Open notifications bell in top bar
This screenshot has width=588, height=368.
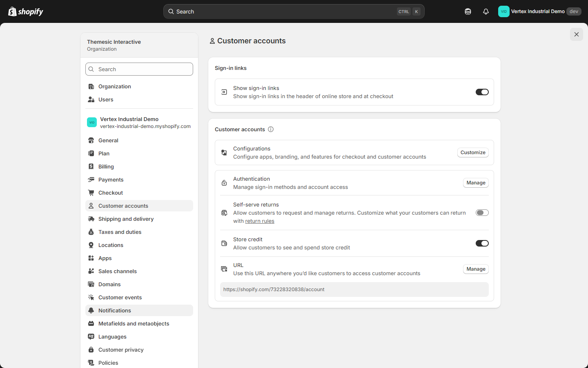tap(486, 11)
